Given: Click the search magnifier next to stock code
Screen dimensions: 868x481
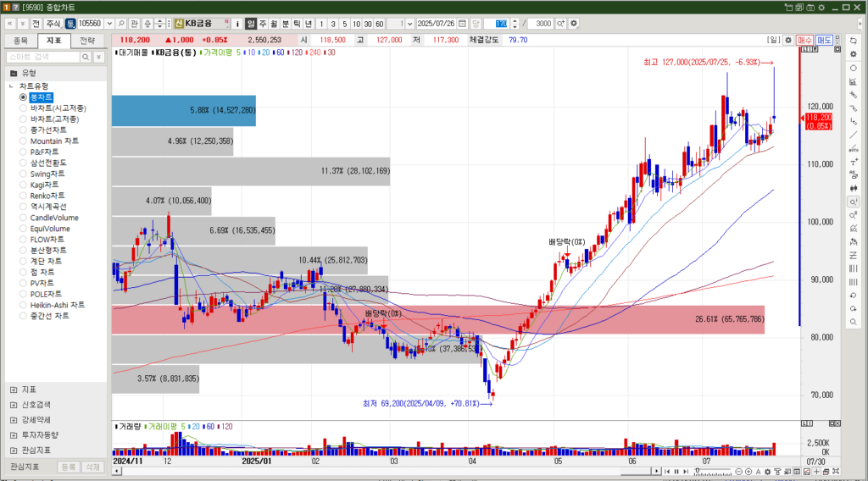Looking at the screenshot, I should (121, 24).
